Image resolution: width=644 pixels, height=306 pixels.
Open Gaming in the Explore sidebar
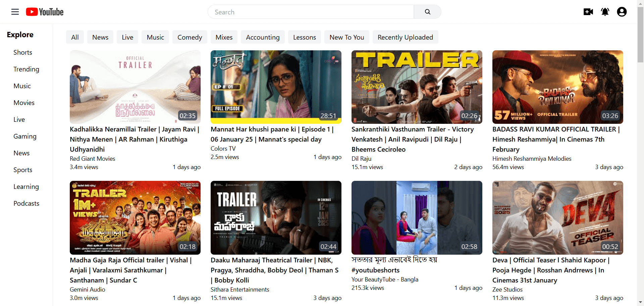[x=25, y=136]
